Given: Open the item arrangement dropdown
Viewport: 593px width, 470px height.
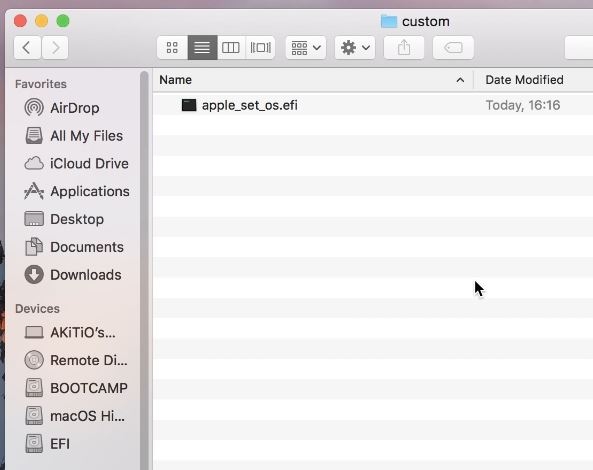Looking at the screenshot, I should pos(306,48).
